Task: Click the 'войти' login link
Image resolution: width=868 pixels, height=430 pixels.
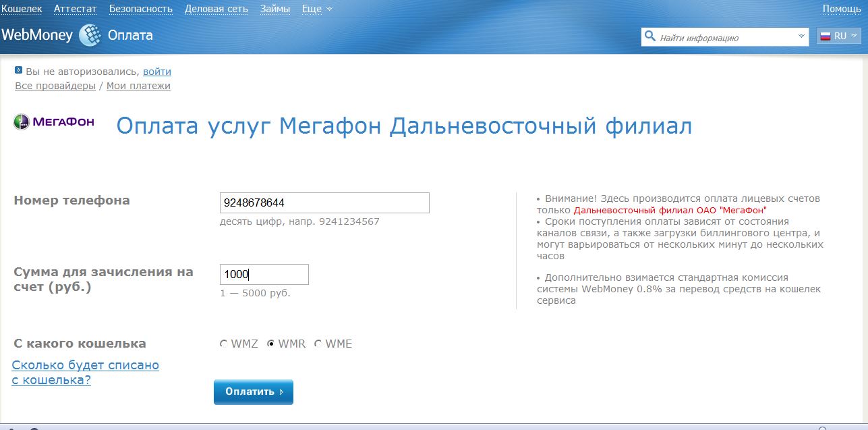Action: click(157, 71)
